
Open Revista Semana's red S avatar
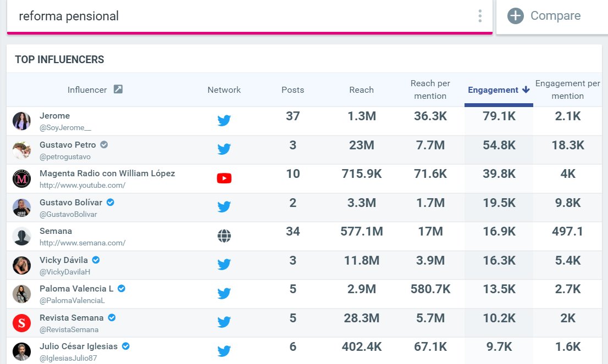tap(22, 323)
